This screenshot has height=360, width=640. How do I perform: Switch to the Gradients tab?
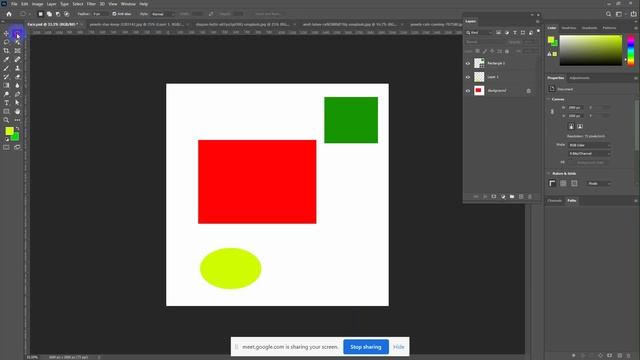pos(589,28)
